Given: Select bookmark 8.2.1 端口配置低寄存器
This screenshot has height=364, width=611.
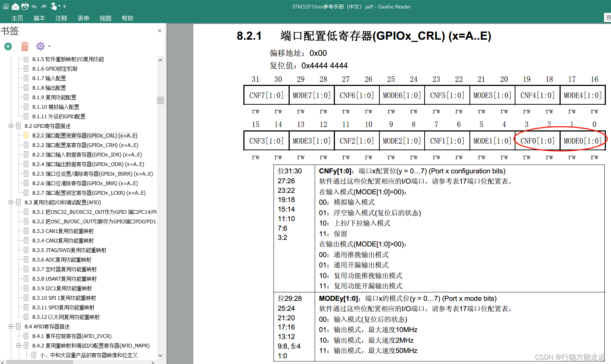Looking at the screenshot, I should [85, 136].
